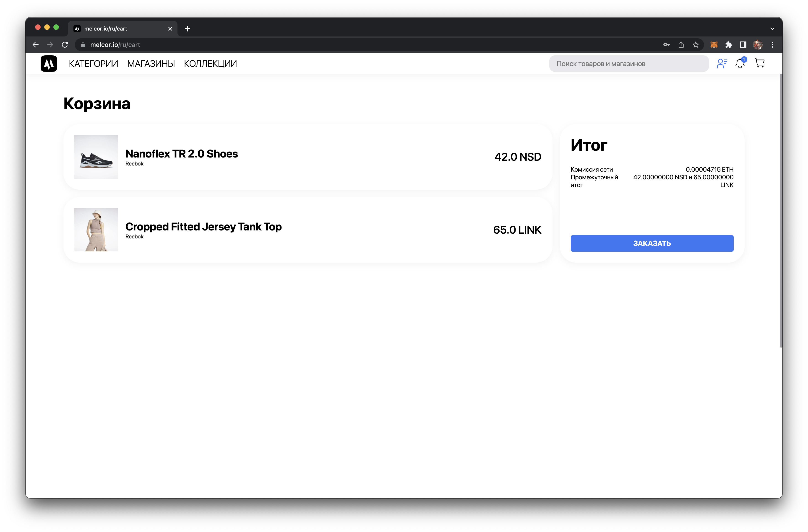Viewport: 808px width, 532px height.
Task: Open the Chrome profile avatar
Action: coord(758,45)
